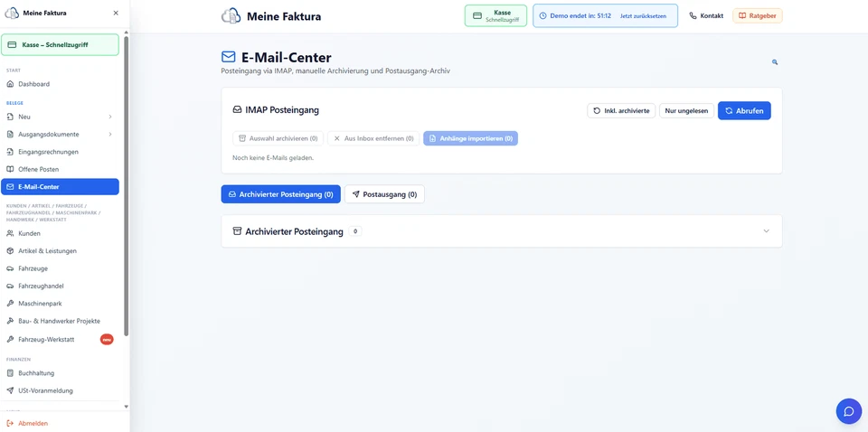868x432 pixels.
Task: Click the Fahrzeuge car icon
Action: click(10, 268)
